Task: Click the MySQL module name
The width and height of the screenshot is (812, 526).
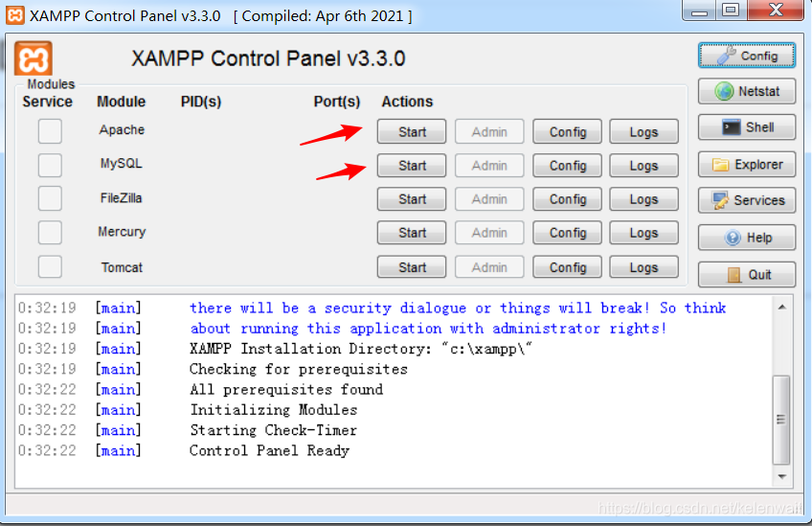Action: click(x=122, y=163)
